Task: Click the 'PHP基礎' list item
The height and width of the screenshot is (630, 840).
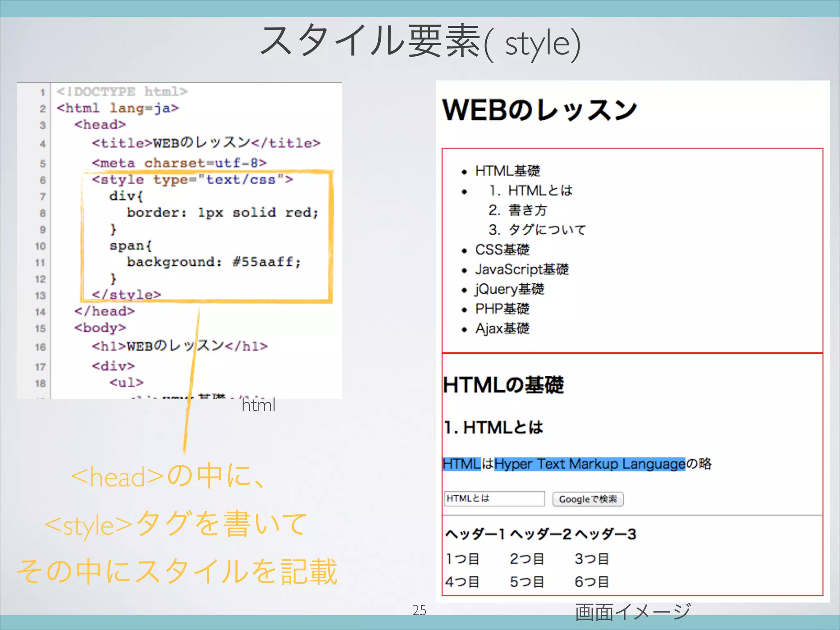Action: click(502, 308)
